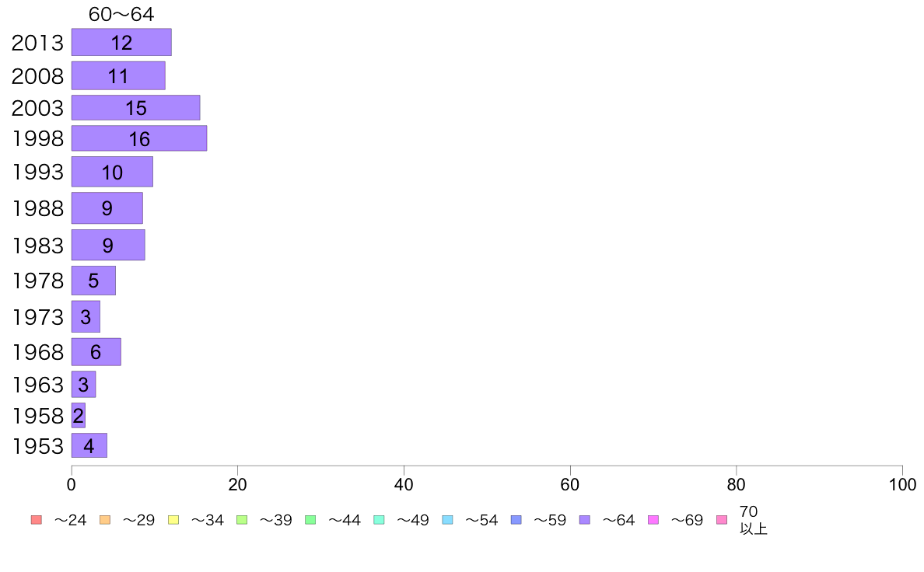Select the ~64 purple legend swatch

coord(585,520)
